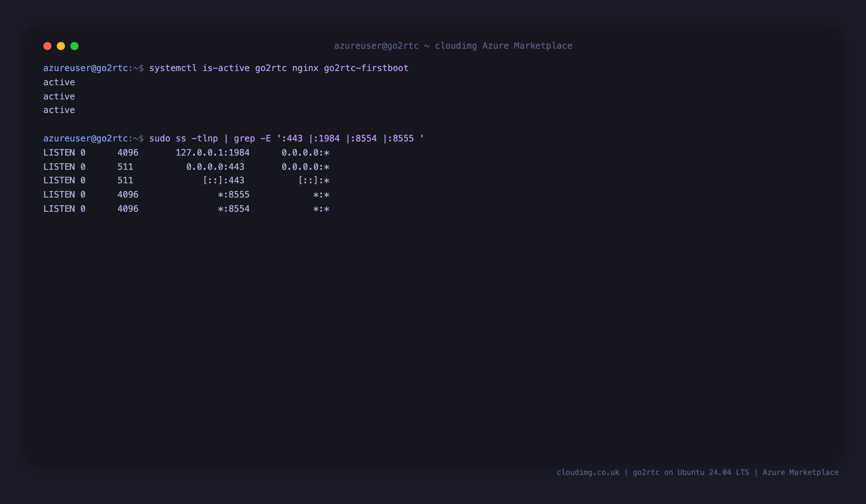The width and height of the screenshot is (866, 504).
Task: Click the '0.0.0.0:443' local address
Action: click(215, 167)
